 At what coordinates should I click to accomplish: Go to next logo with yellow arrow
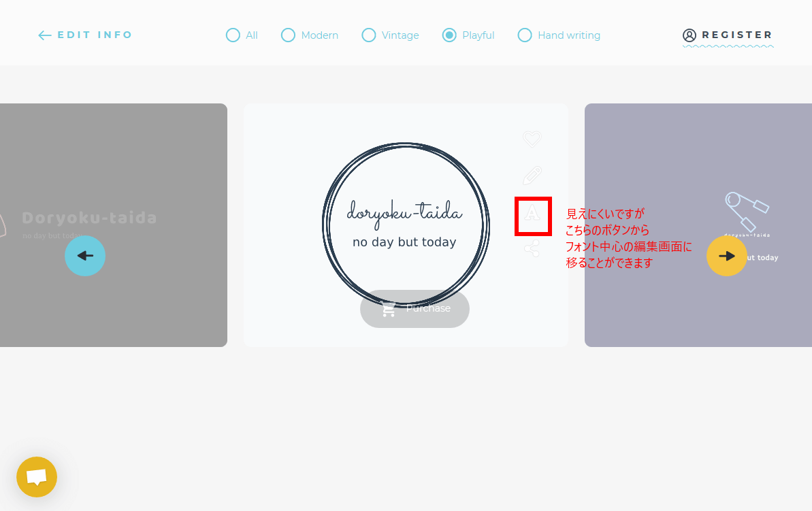[x=727, y=256]
